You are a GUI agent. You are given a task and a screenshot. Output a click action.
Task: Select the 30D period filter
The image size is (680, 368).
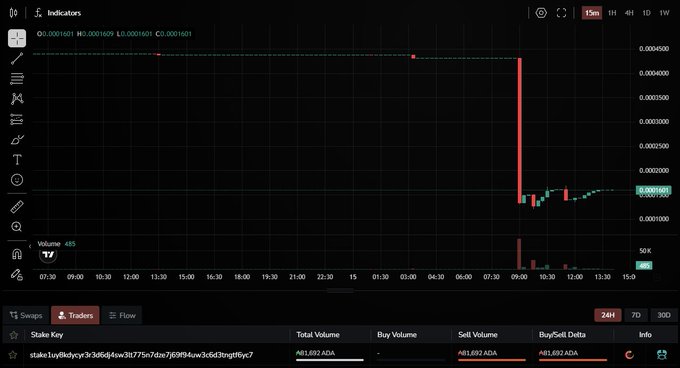pyautogui.click(x=664, y=315)
